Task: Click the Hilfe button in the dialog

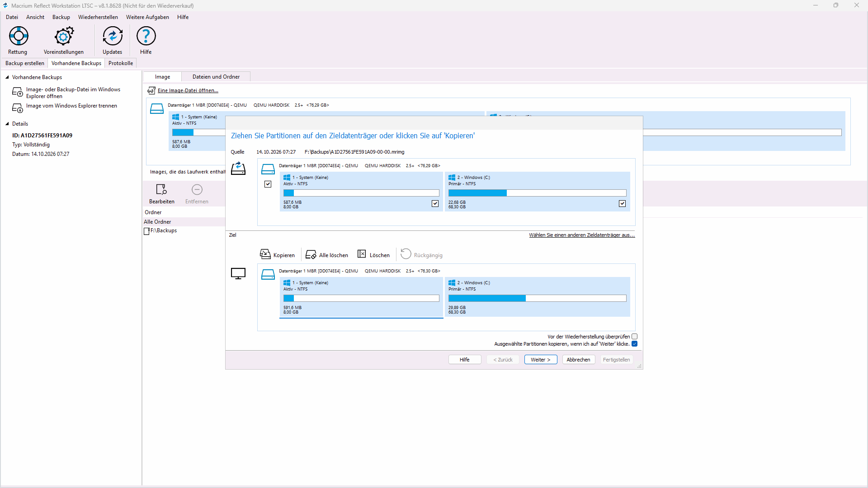Action: point(465,360)
